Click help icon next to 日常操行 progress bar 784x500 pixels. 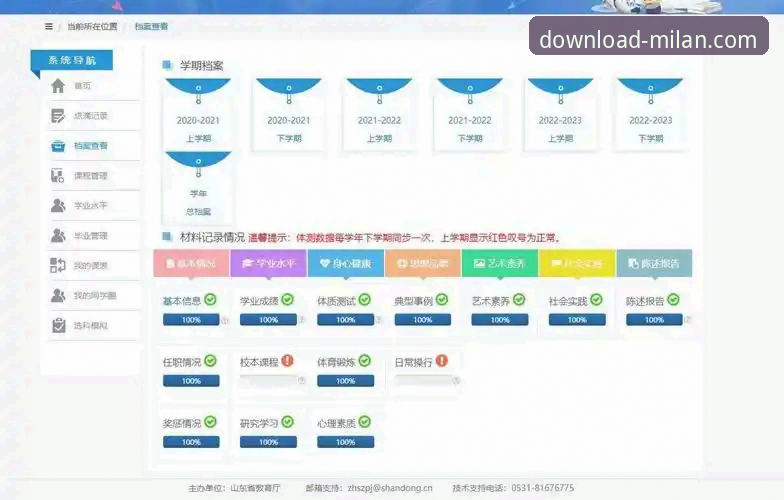click(x=456, y=380)
